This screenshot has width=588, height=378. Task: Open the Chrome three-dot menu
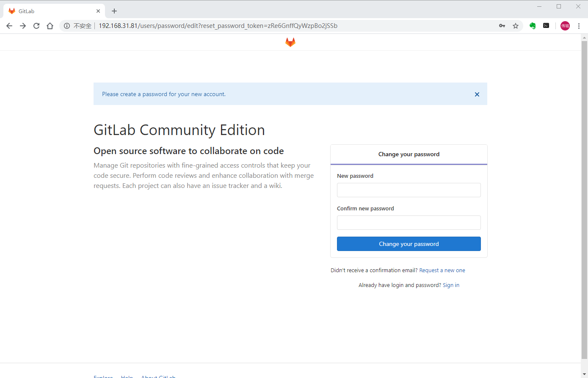(579, 26)
